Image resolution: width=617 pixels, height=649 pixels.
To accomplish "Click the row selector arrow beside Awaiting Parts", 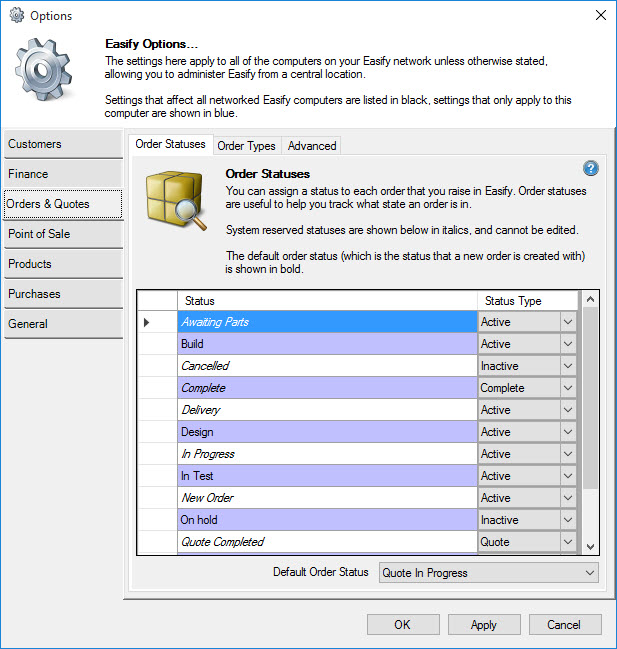I will coord(148,322).
